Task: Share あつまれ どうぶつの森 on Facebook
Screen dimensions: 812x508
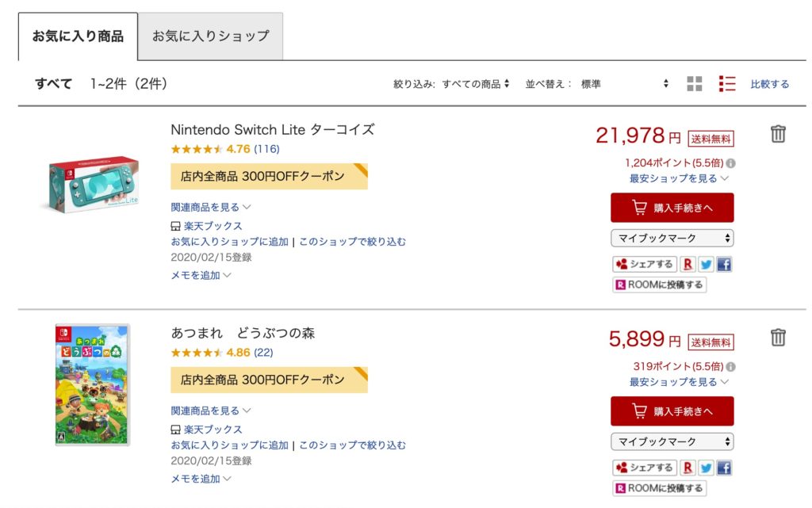Action: point(724,468)
